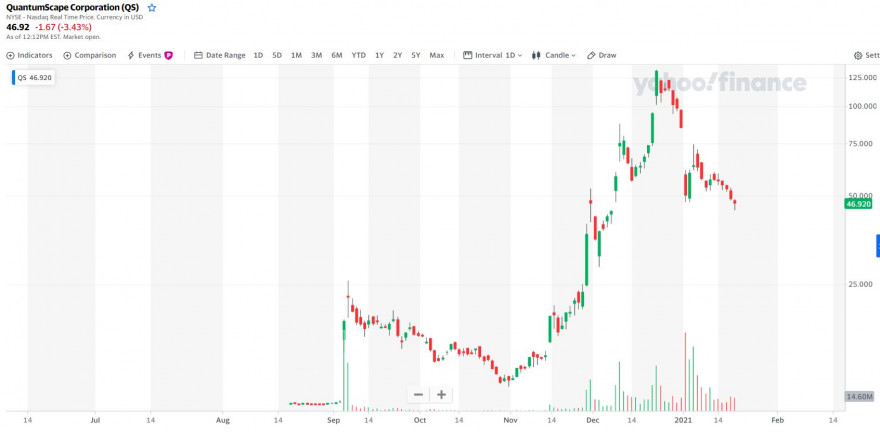
Task: Select the 5Y range
Action: pyautogui.click(x=415, y=55)
